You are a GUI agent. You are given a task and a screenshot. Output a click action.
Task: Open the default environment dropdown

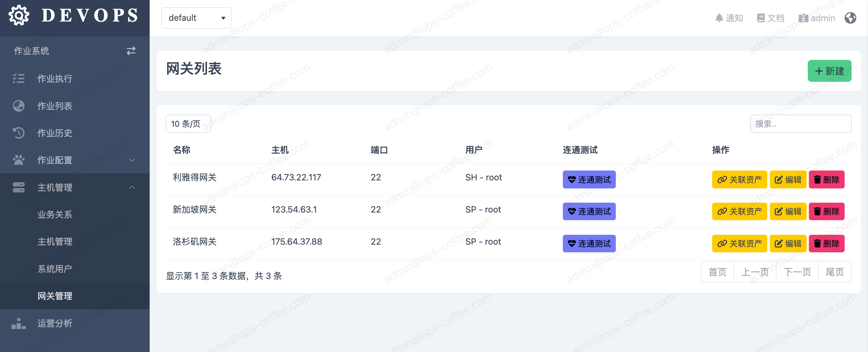(196, 18)
